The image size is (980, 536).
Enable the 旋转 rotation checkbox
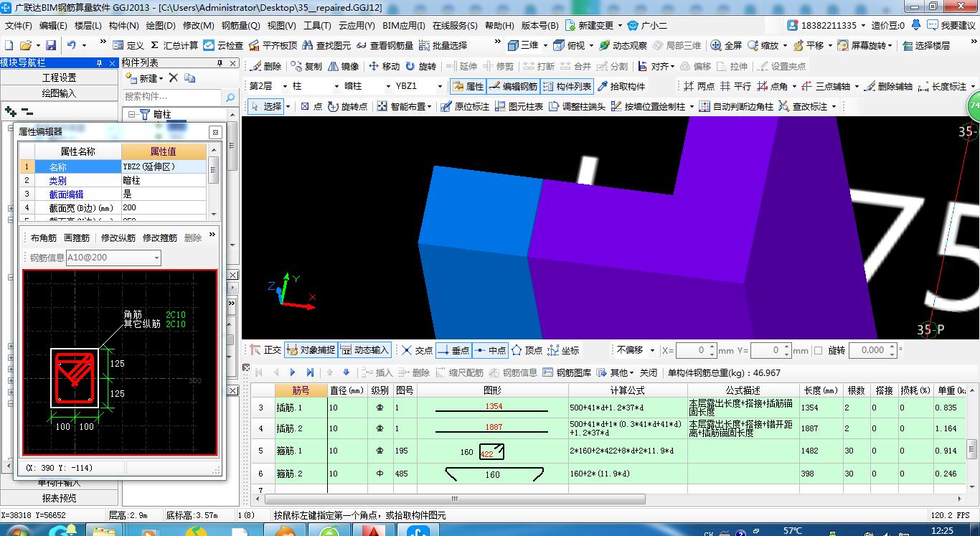click(819, 351)
